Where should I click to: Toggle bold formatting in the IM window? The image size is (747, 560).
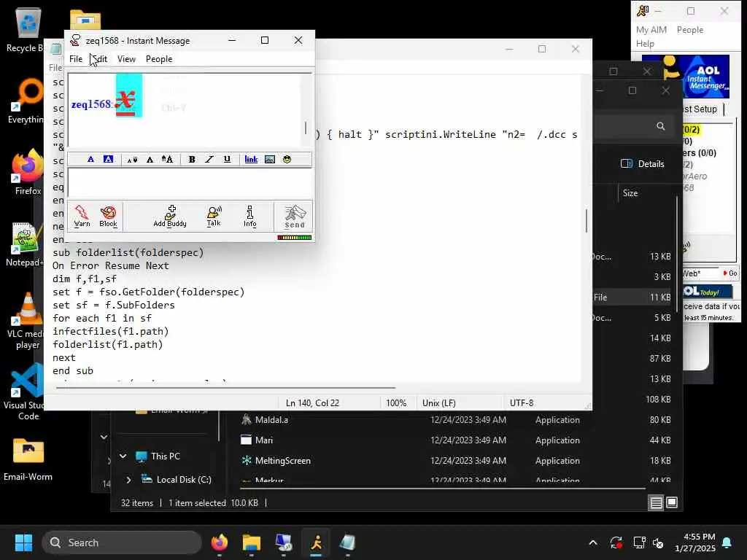192,159
